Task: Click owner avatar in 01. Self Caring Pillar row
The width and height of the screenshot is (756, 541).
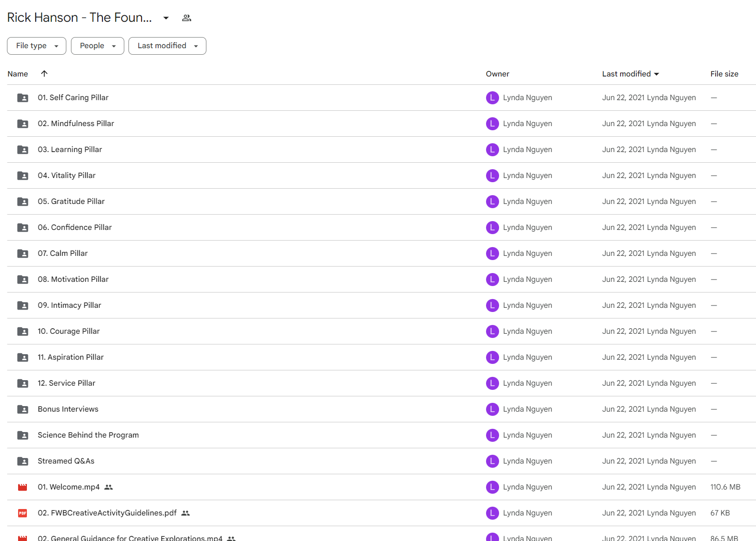Action: click(x=492, y=98)
